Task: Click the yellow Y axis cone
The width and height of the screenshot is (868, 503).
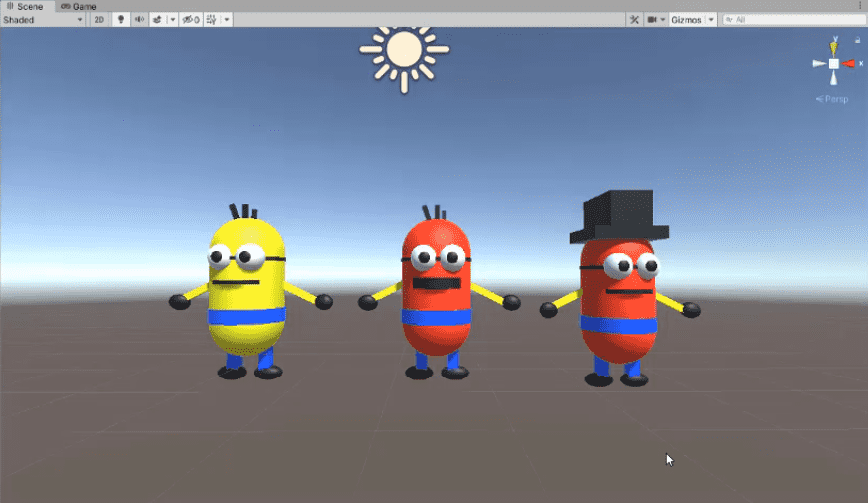Action: coord(834,48)
